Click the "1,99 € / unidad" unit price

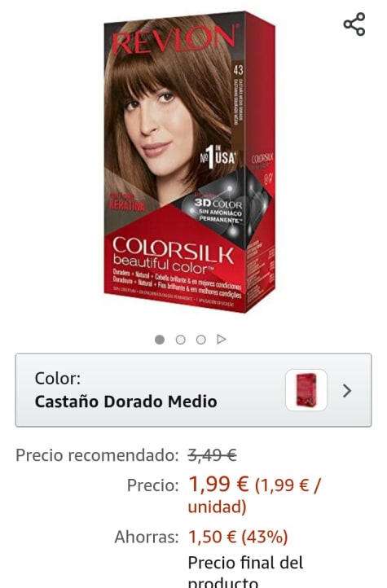coord(255,496)
